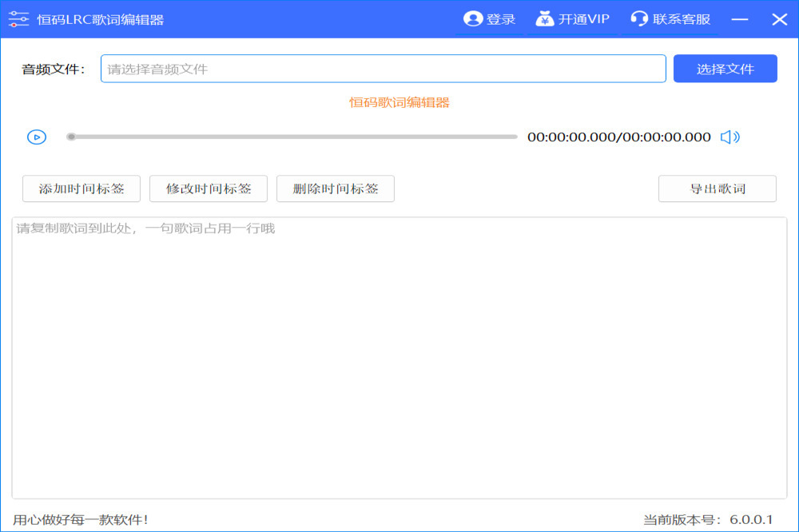Click the 选择文件 button
799x532 pixels.
click(x=725, y=69)
